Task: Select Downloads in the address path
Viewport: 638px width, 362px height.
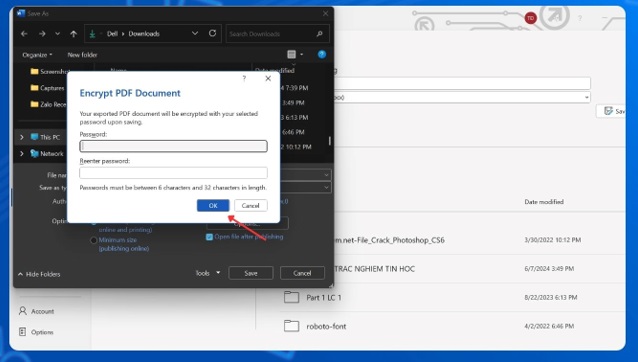Action: tap(144, 34)
